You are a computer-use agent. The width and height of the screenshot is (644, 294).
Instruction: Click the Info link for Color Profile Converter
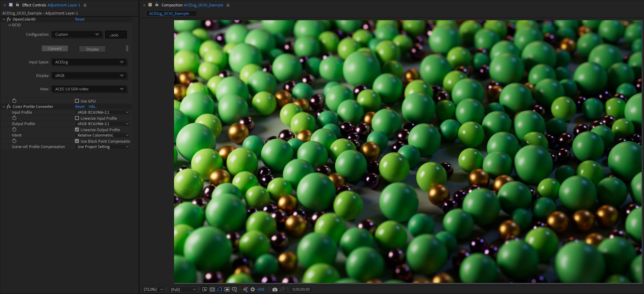(x=92, y=107)
